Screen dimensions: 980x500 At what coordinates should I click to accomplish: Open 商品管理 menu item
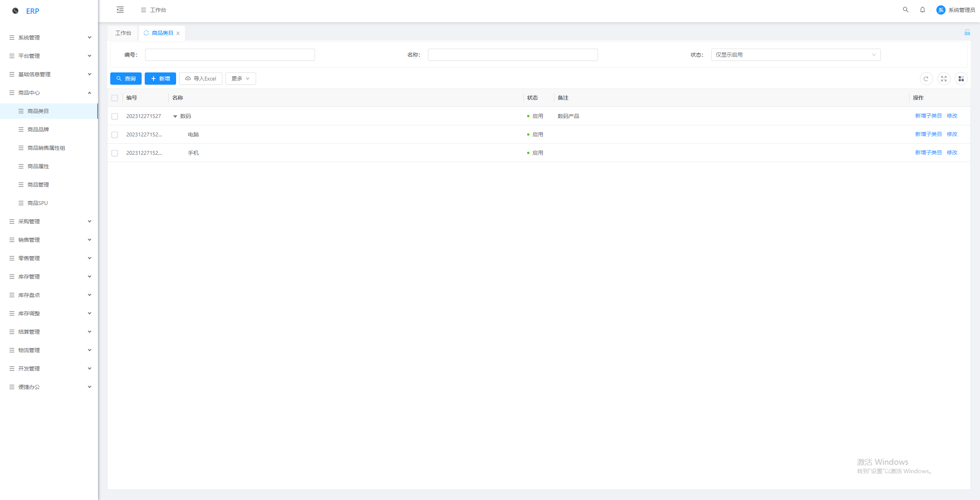click(49, 185)
